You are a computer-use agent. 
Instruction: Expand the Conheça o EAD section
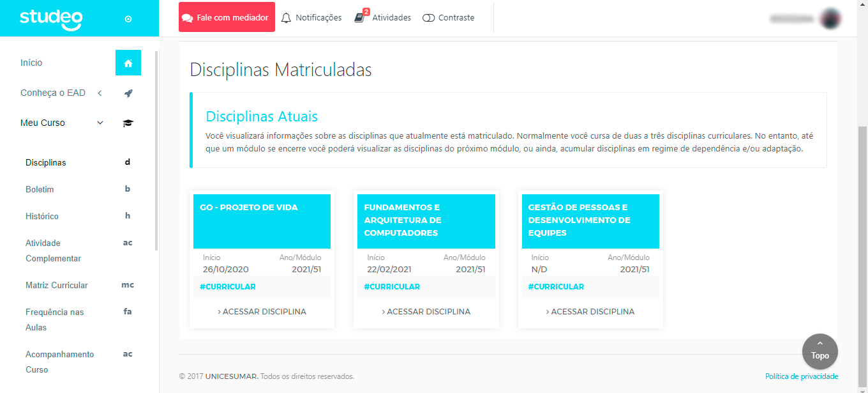100,93
